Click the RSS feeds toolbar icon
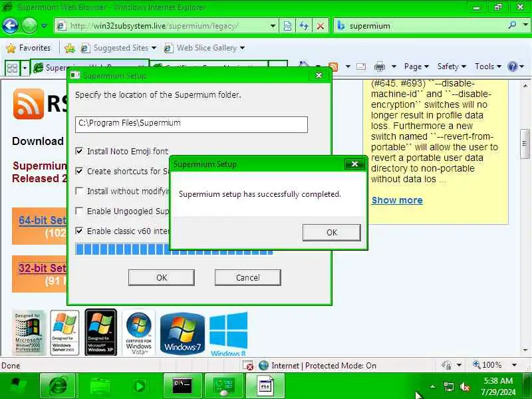Viewport: 532px width, 399px height. [x=334, y=67]
